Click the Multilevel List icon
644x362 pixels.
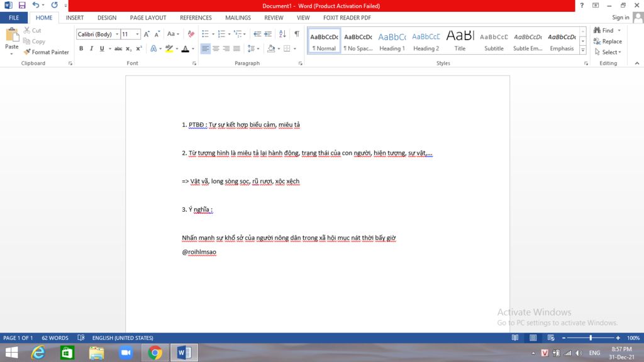[238, 34]
